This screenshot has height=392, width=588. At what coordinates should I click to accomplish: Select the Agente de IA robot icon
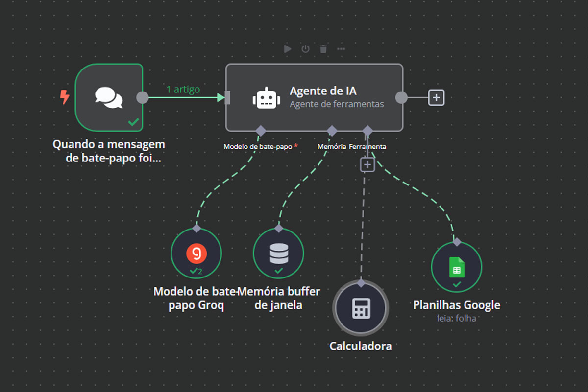[266, 98]
